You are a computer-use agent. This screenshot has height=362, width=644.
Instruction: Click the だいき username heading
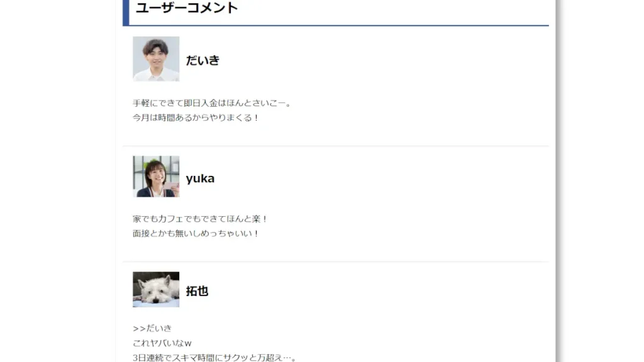(203, 60)
